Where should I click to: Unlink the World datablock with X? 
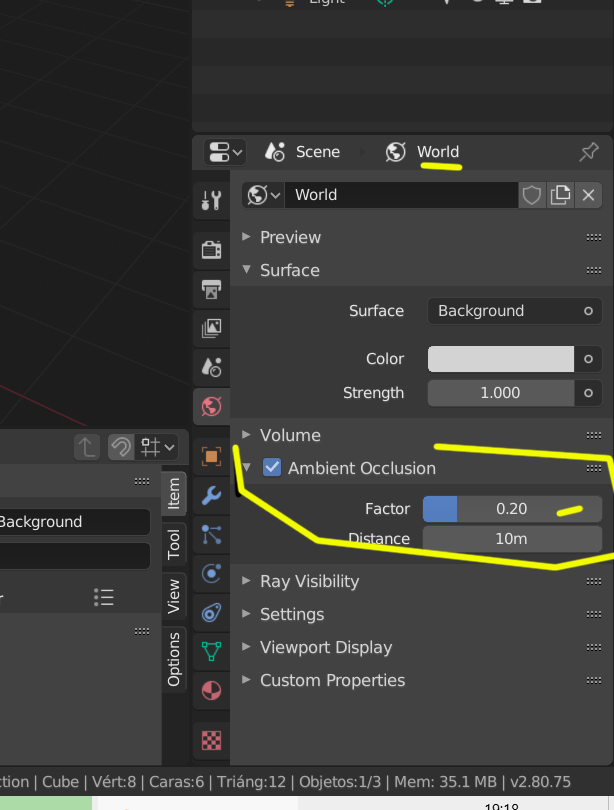click(588, 195)
